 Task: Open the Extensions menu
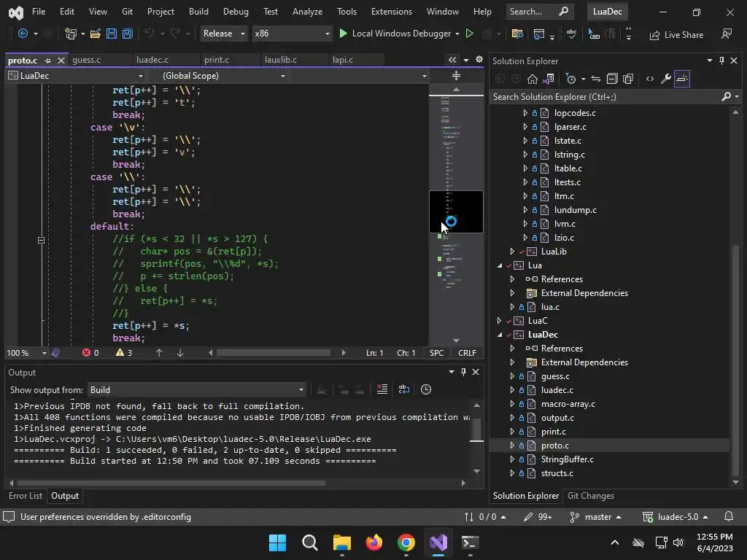(x=392, y=12)
